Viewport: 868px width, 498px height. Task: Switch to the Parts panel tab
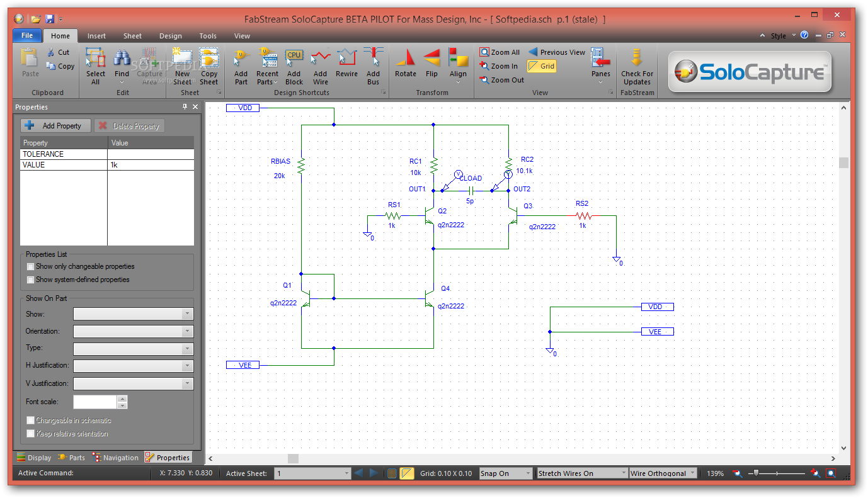point(71,458)
